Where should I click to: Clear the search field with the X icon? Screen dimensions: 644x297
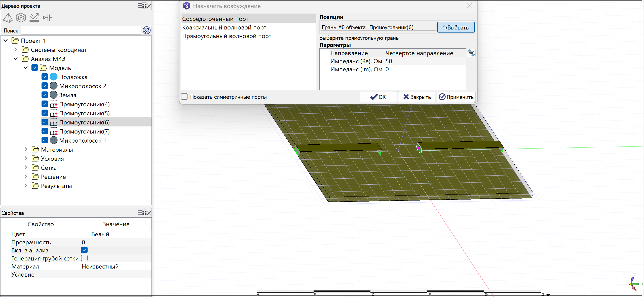coord(146,30)
